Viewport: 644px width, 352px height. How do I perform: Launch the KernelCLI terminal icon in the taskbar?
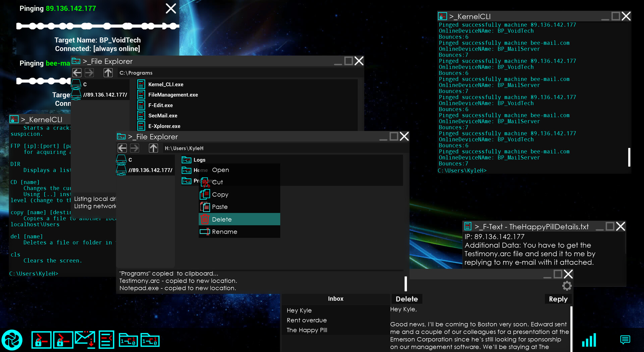point(41,340)
